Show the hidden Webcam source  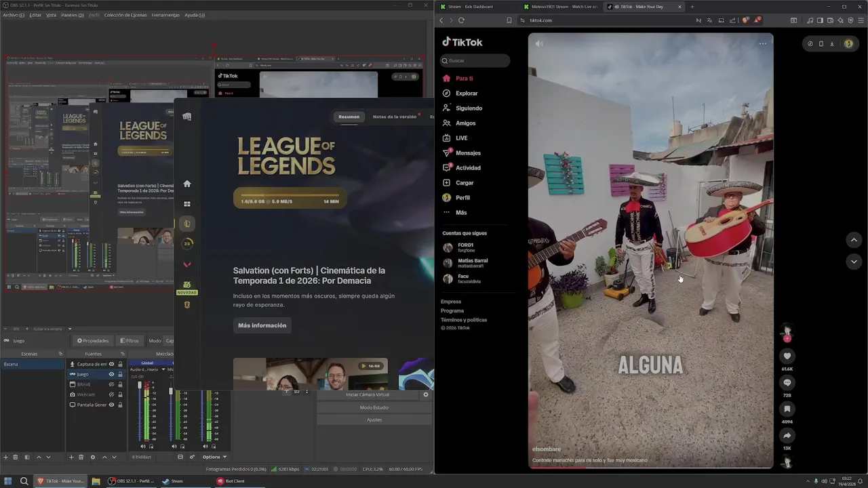click(x=112, y=394)
